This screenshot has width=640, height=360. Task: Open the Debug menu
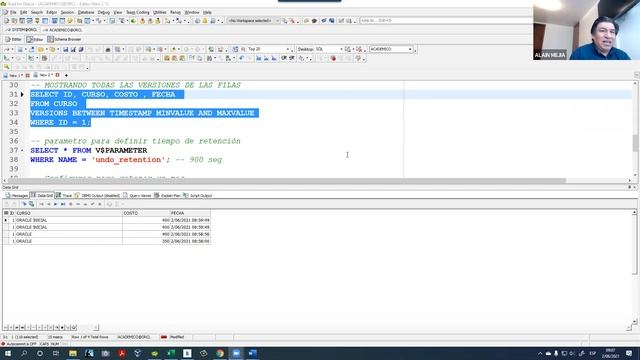click(104, 12)
